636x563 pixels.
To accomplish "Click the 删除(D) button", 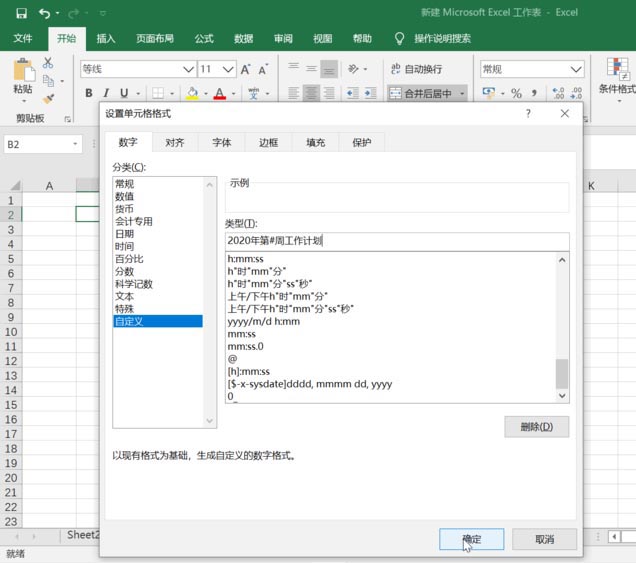I will point(537,427).
